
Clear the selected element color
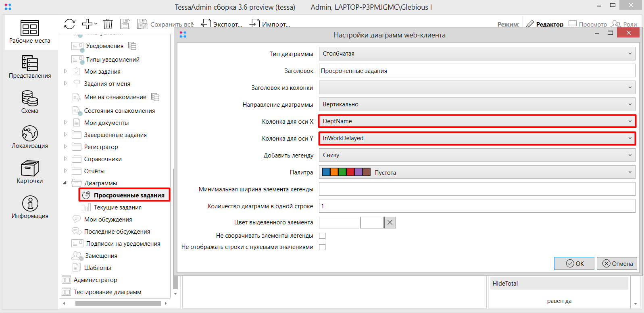coord(390,222)
